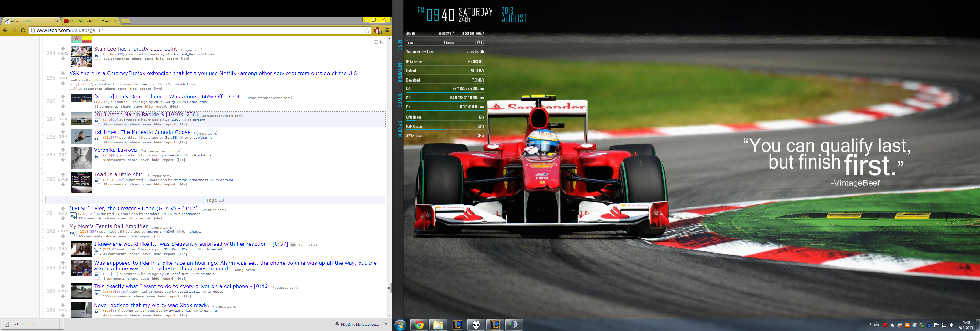Expand image of the Canada Goose post
980x331 pixels.
[97, 140]
